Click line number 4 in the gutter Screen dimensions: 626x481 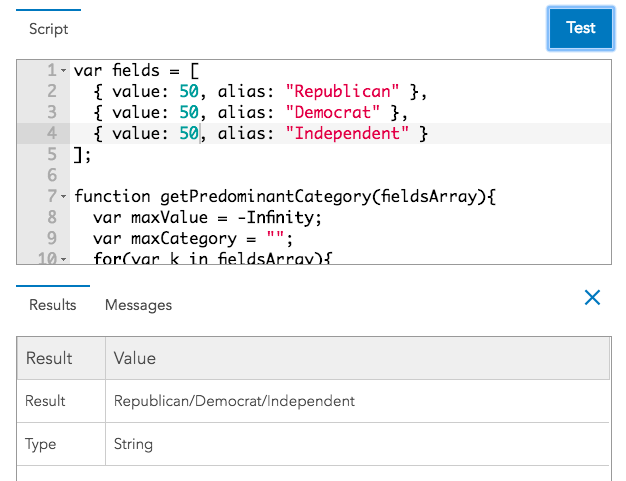tap(51, 134)
